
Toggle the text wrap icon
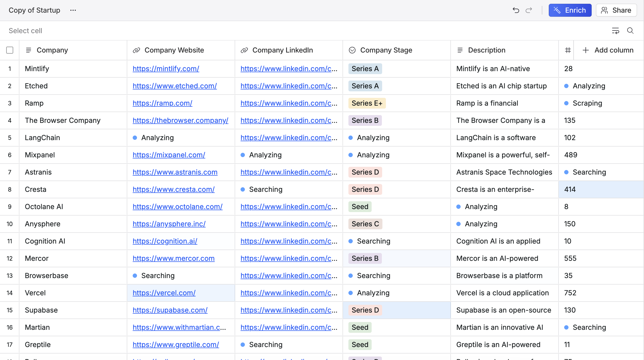click(x=615, y=31)
